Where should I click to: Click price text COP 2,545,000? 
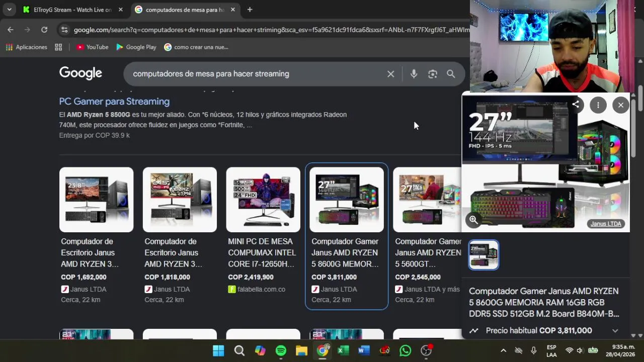[418, 277]
